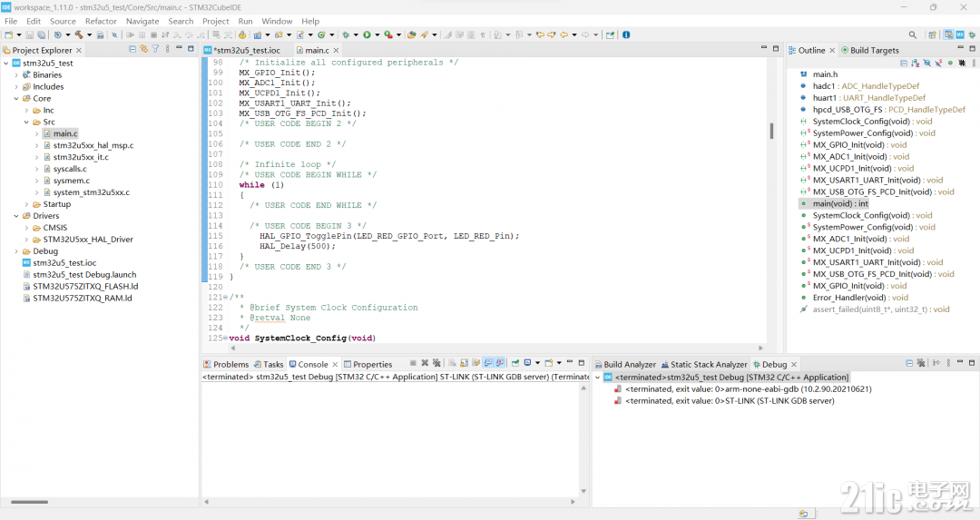Open the Run launch dropdown arrow in the toolbar
The width and height of the screenshot is (980, 520).
pyautogui.click(x=377, y=35)
